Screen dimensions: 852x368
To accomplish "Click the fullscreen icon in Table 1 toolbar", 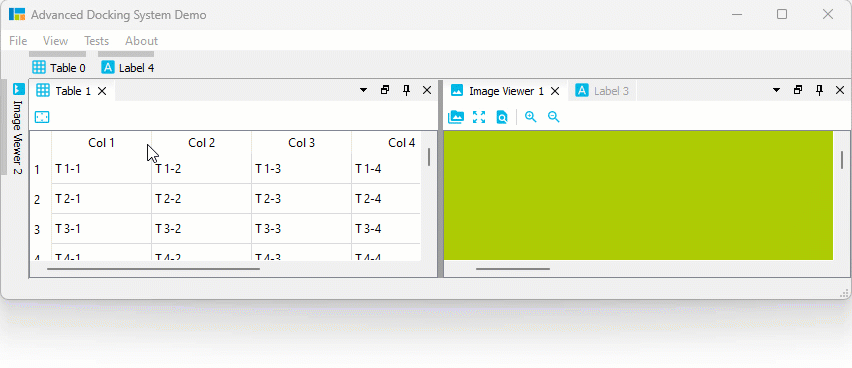I will click(42, 117).
